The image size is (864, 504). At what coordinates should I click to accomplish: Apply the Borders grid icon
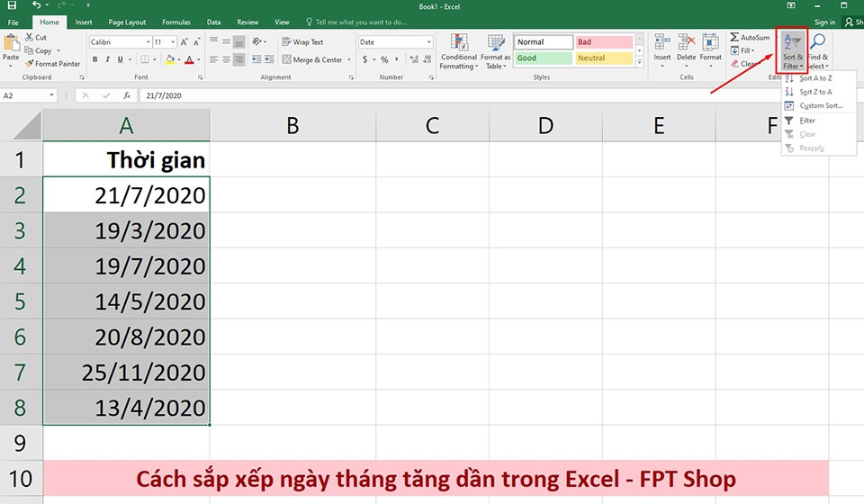(144, 59)
